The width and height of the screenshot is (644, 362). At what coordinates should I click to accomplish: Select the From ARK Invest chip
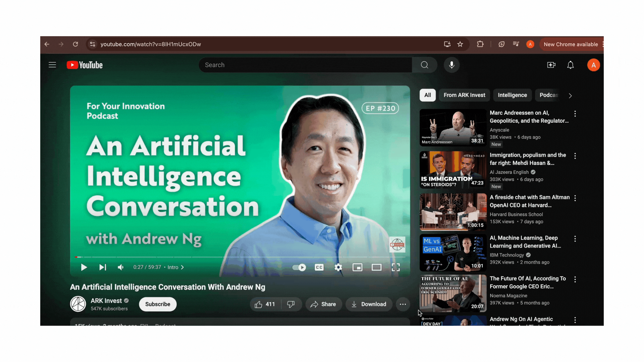point(464,95)
